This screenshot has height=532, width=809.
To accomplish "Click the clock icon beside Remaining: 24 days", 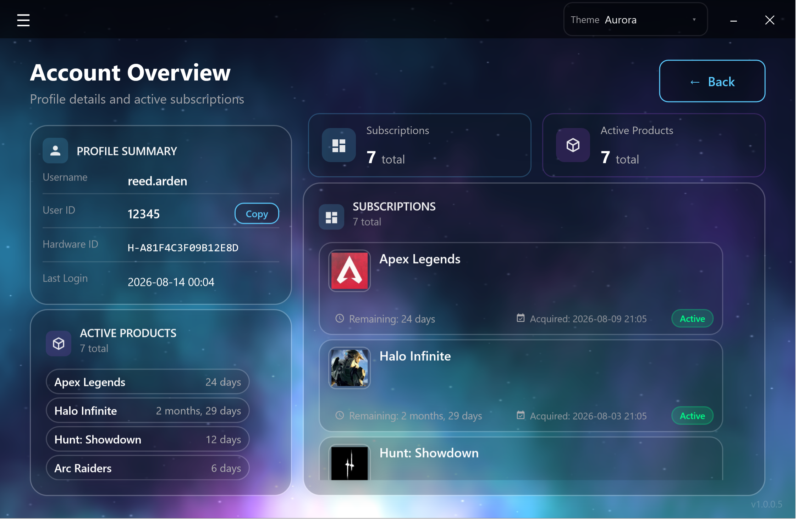I will [x=340, y=318].
